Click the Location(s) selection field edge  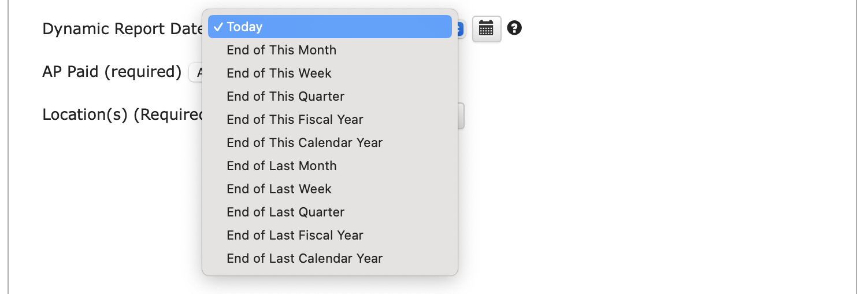tap(461, 115)
